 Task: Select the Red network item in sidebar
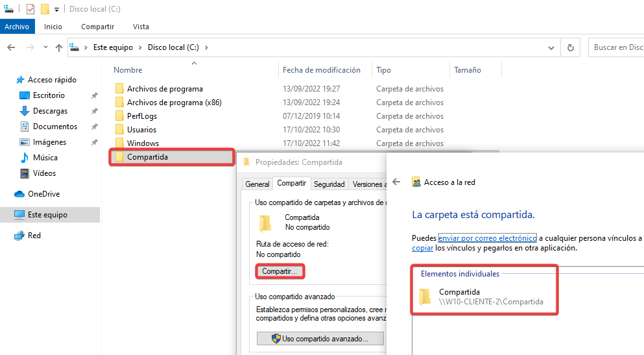point(34,236)
